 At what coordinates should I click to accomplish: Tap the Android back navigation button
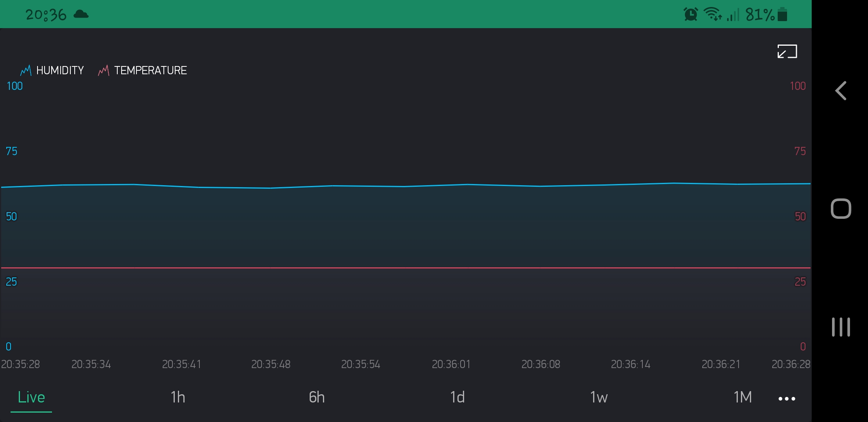(x=841, y=91)
